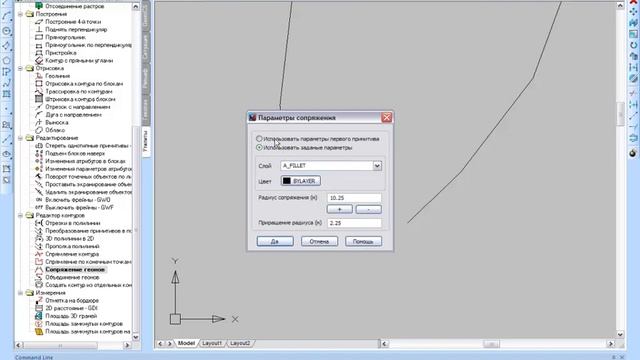
Task: Collapse the Редактирование folder
Action: tap(20, 138)
